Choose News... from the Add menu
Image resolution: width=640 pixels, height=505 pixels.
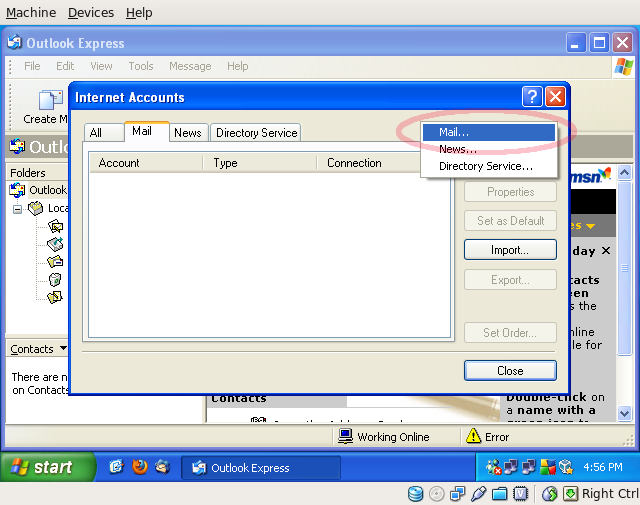[457, 149]
